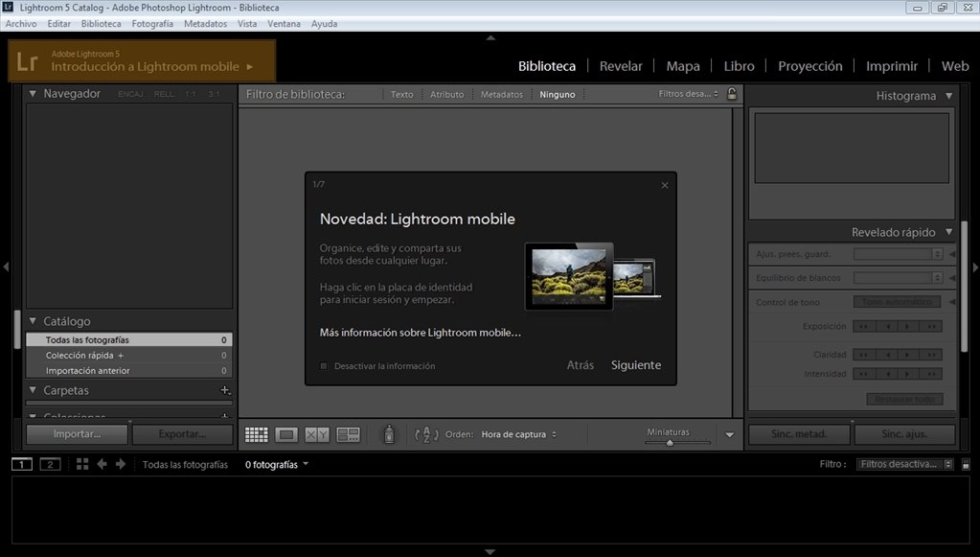This screenshot has width=980, height=557.
Task: Open the Biblioteca menu
Action: point(102,24)
